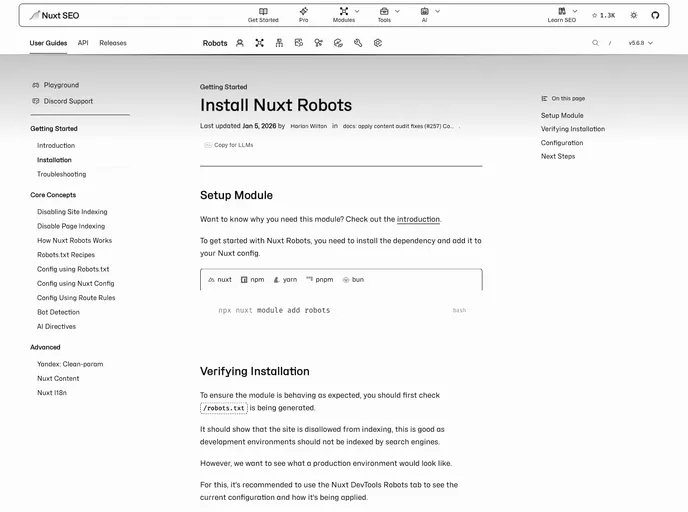
Task: Open the Harlan Wilton author link
Action: tap(309, 126)
